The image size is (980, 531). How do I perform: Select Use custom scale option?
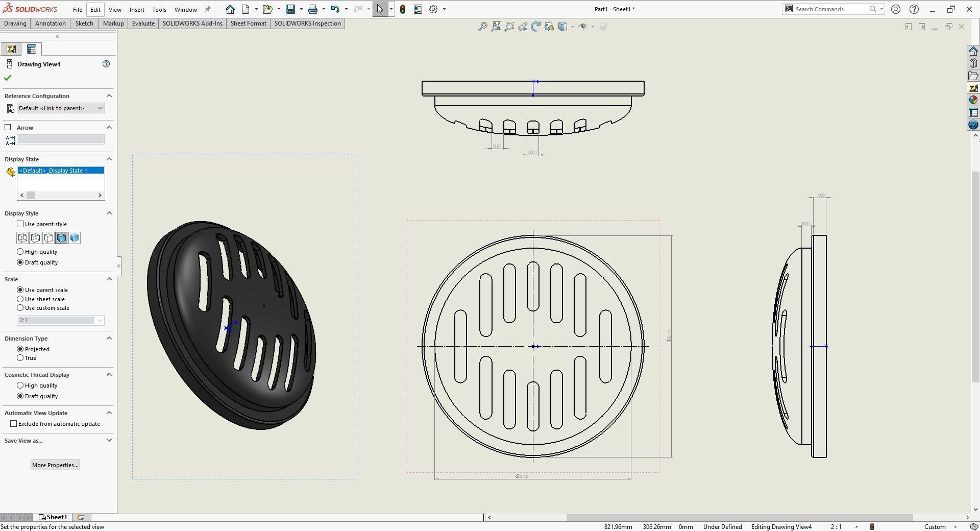[20, 308]
